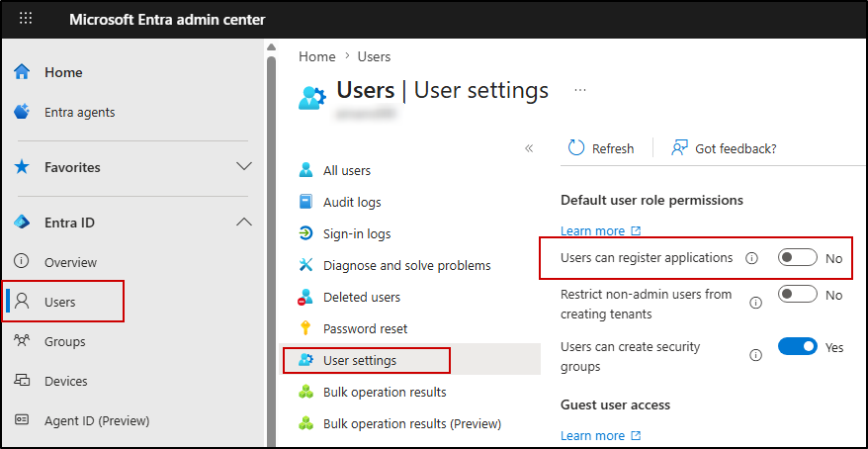Collapse the Users menu with double chevron
This screenshot has height=449, width=868.
[x=529, y=147]
